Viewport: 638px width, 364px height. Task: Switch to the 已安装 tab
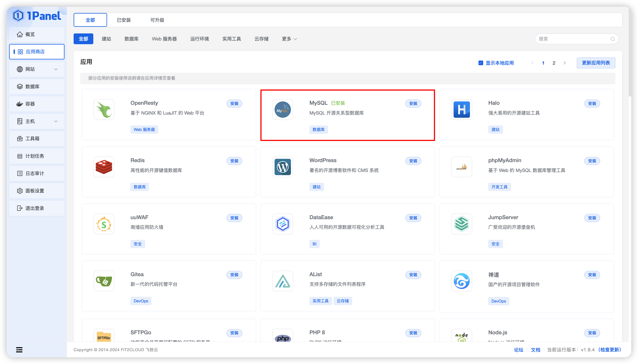[124, 20]
